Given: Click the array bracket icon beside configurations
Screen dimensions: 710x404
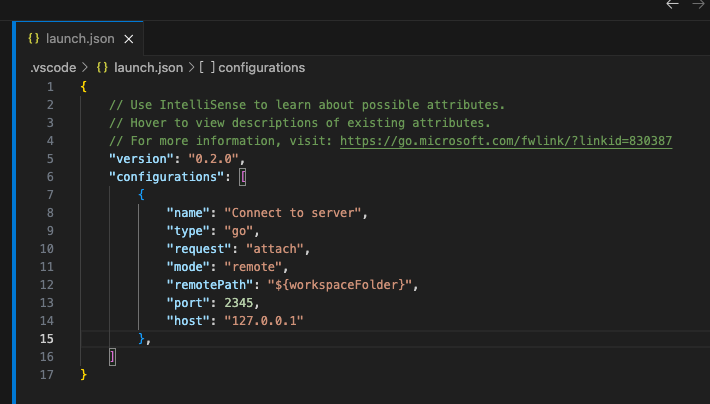Looking at the screenshot, I should 205,68.
